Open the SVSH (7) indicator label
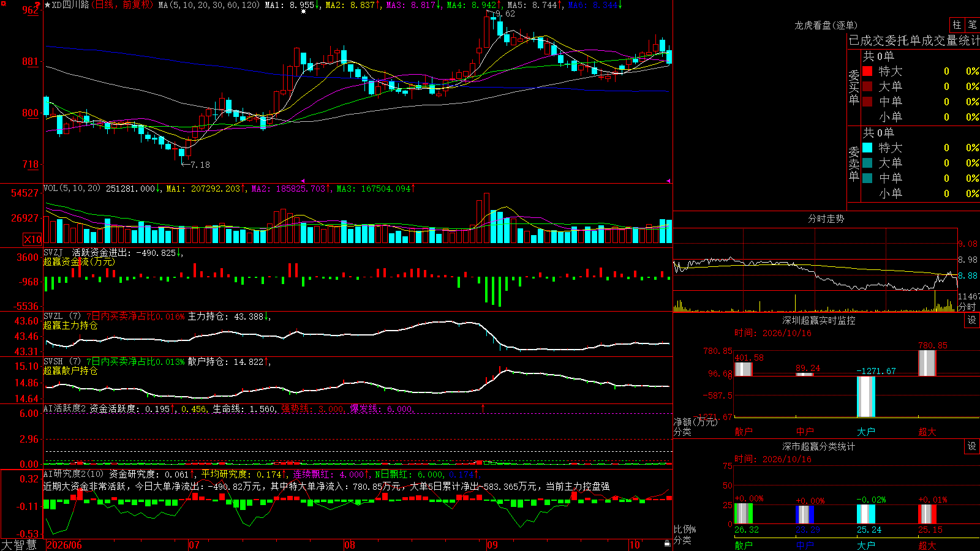Viewport: 980px width, 551px height. pos(62,362)
